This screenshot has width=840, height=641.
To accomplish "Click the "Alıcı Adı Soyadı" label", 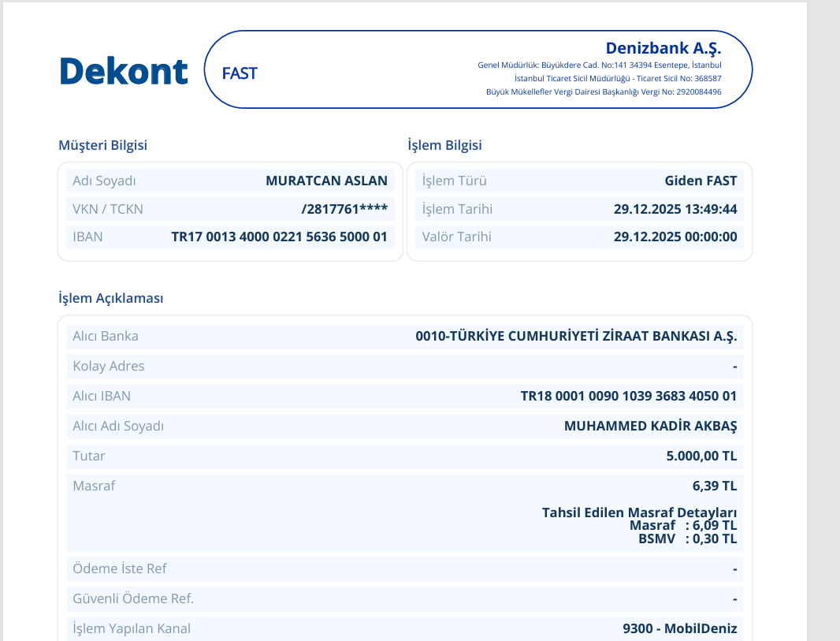I will pos(118,426).
